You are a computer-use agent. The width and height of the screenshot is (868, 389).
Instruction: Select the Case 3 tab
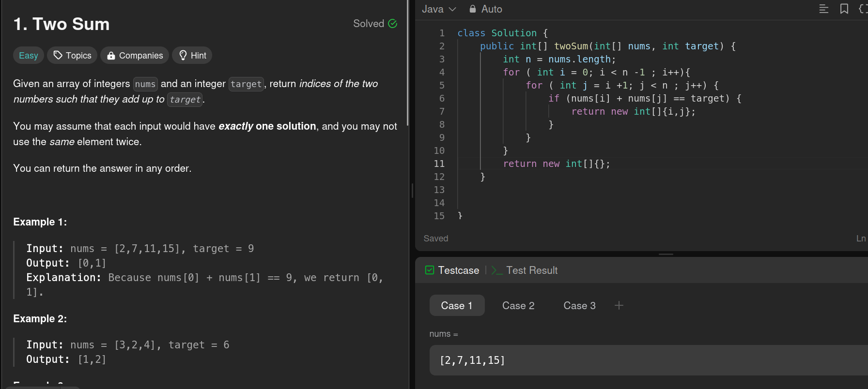[x=579, y=306]
